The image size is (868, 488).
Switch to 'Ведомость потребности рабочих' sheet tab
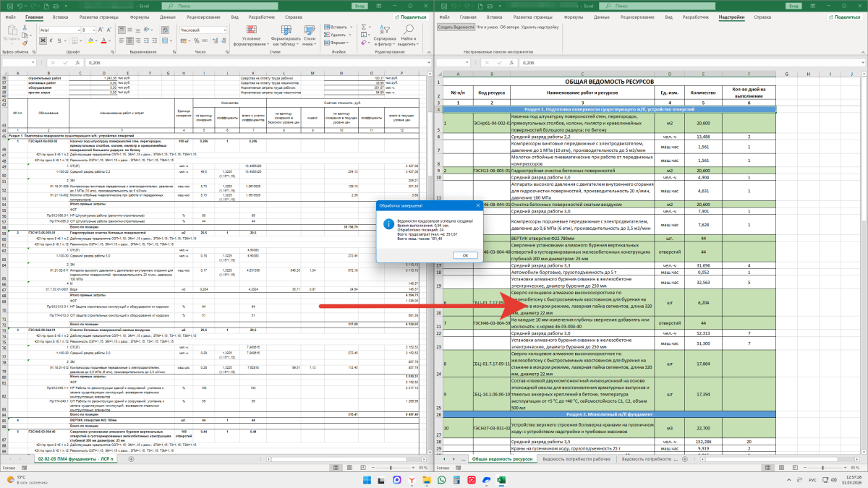[x=576, y=459]
